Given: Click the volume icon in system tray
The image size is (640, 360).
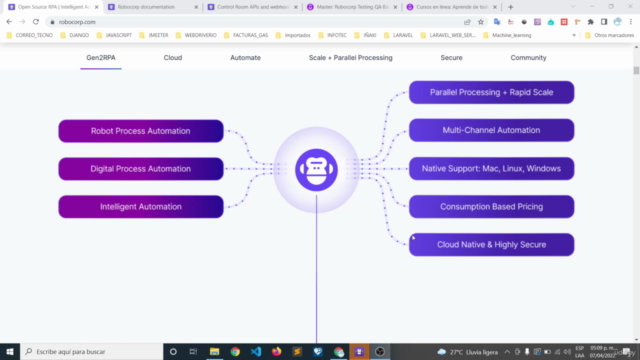Looking at the screenshot, I should 567,351.
